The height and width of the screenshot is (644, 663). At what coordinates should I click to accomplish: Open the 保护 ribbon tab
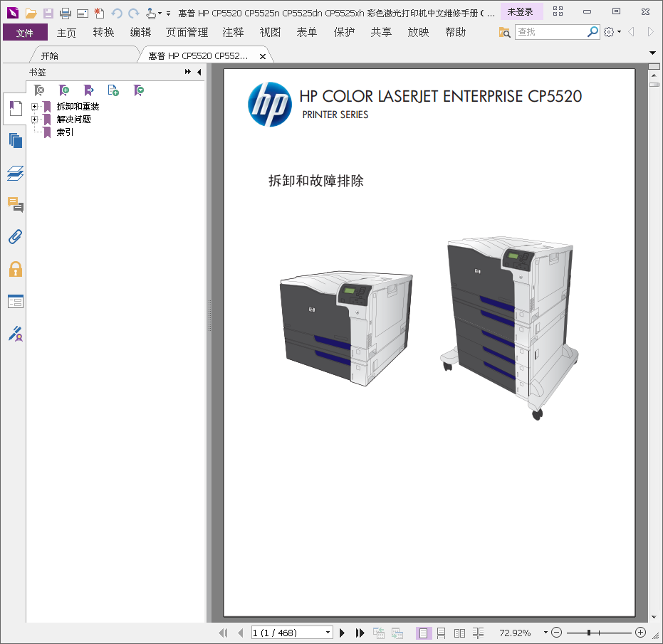pos(344,33)
